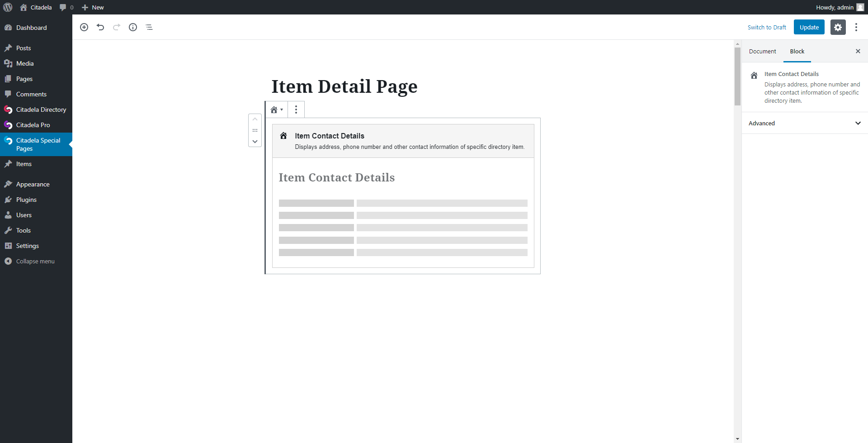The height and width of the screenshot is (443, 868).
Task: Click the WordPress logo icon
Action: 8,7
